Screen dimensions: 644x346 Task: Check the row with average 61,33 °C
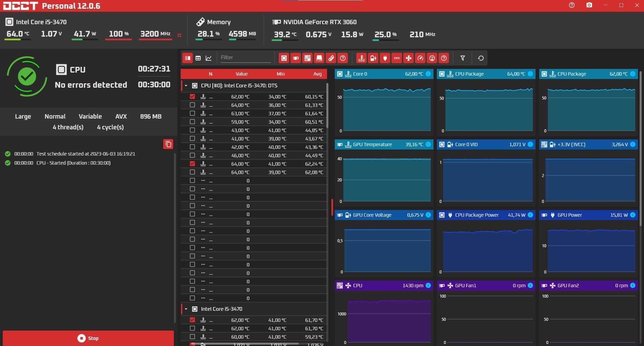point(192,105)
